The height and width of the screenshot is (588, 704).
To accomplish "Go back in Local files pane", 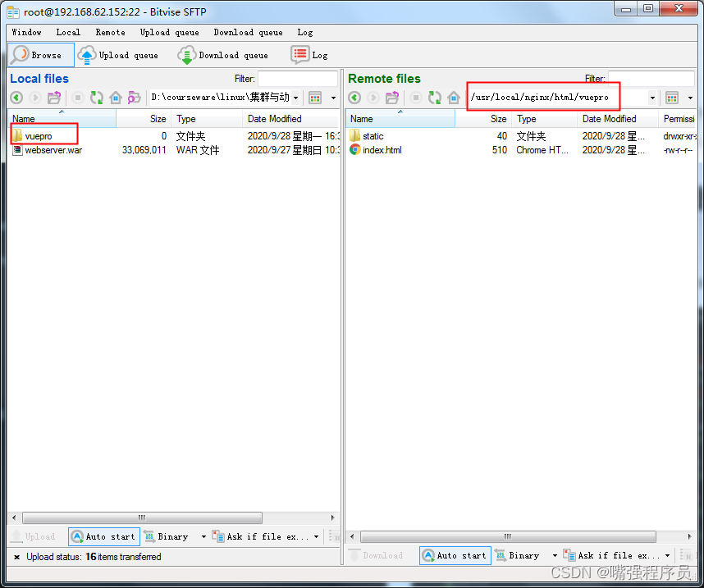I will [16, 98].
